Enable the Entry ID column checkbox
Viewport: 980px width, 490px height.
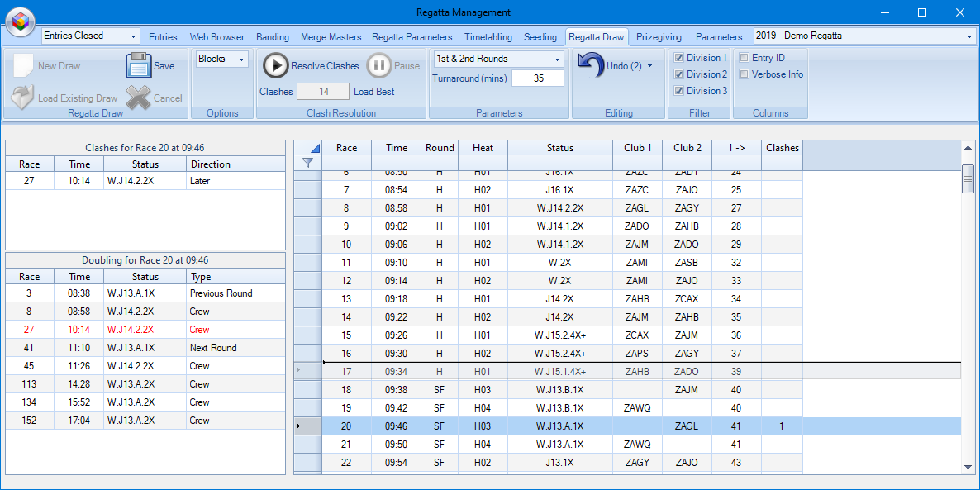click(745, 58)
